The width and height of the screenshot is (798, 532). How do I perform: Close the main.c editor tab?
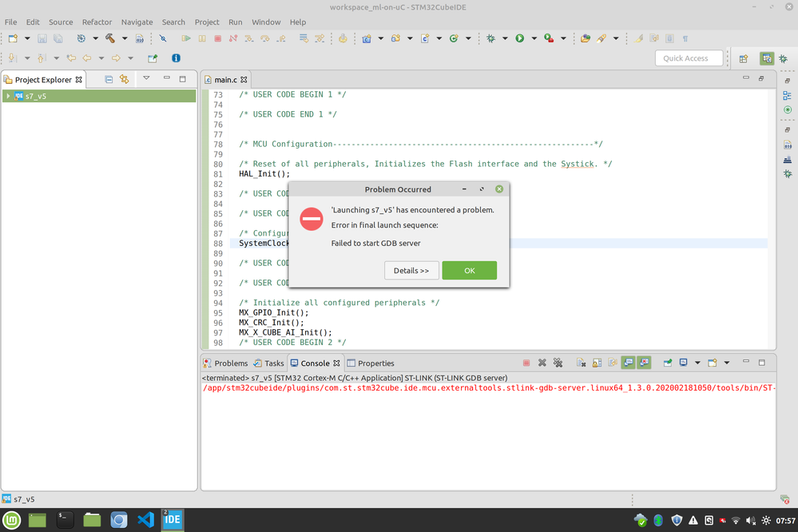[244, 80]
